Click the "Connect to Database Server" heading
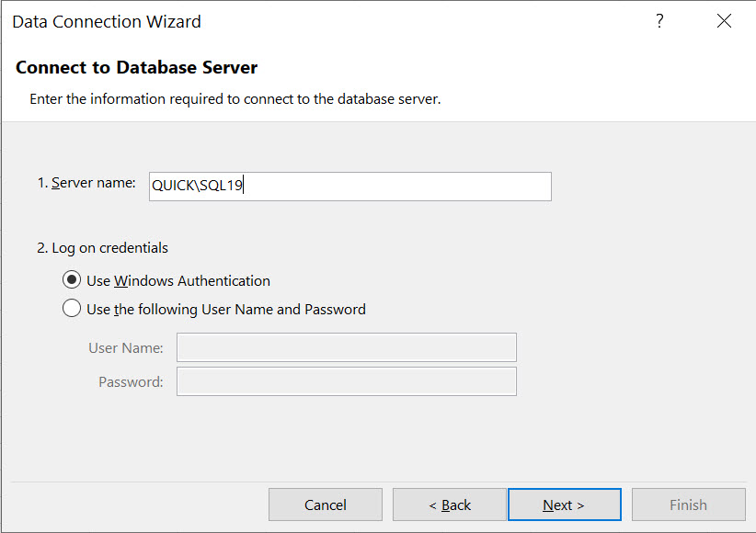 (x=136, y=67)
